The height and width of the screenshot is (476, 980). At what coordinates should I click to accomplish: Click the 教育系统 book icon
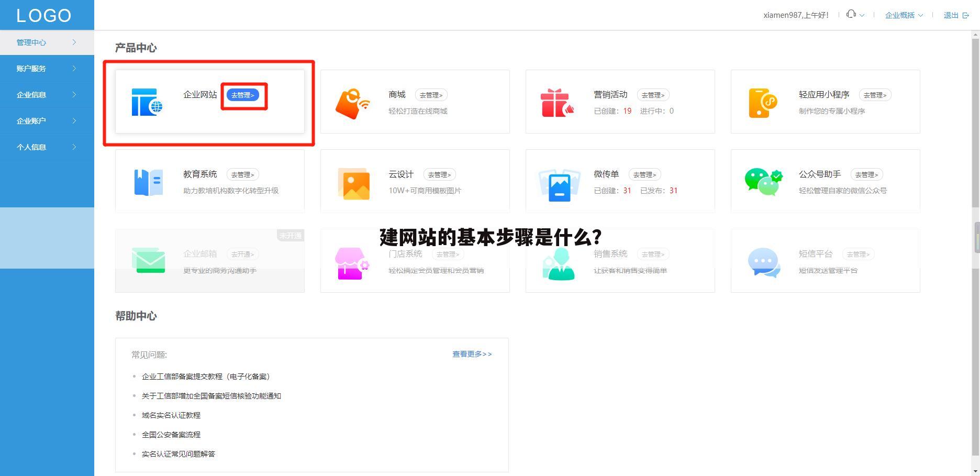click(x=147, y=182)
